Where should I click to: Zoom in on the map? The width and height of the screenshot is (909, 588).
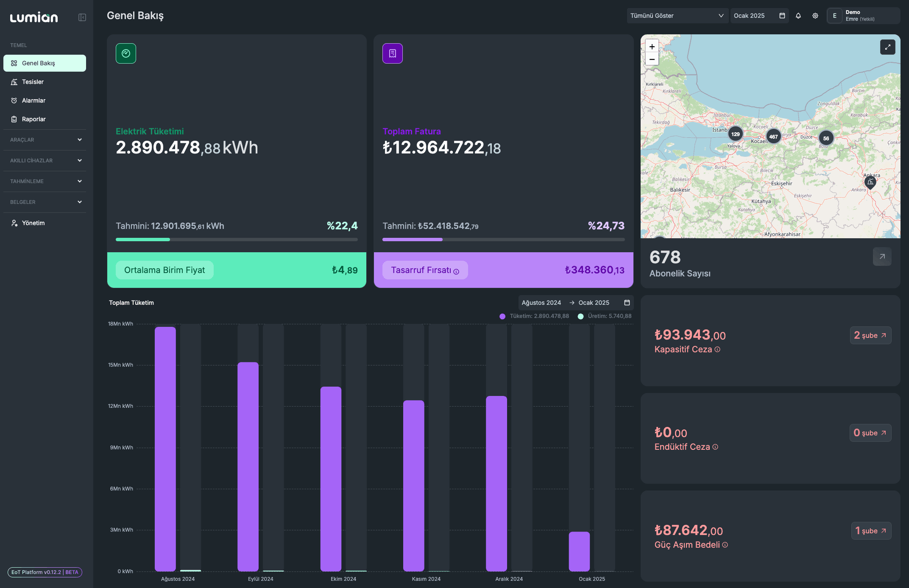pos(652,47)
